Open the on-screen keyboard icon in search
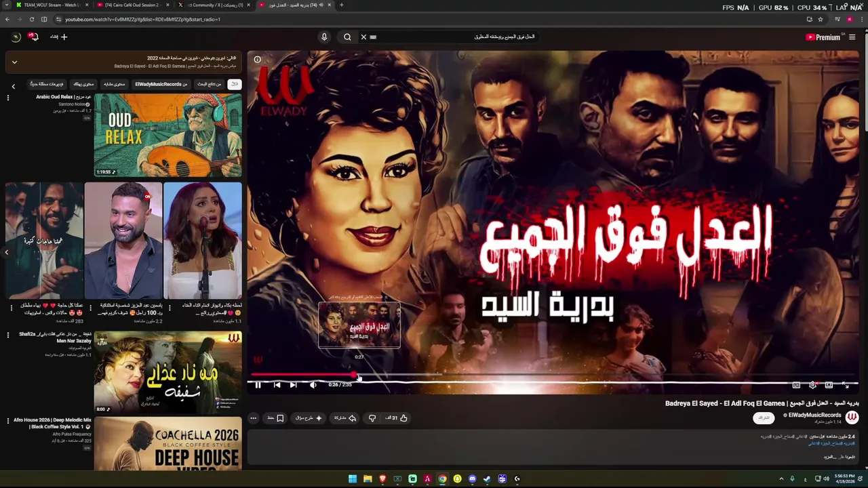This screenshot has width=868, height=488. 373,37
